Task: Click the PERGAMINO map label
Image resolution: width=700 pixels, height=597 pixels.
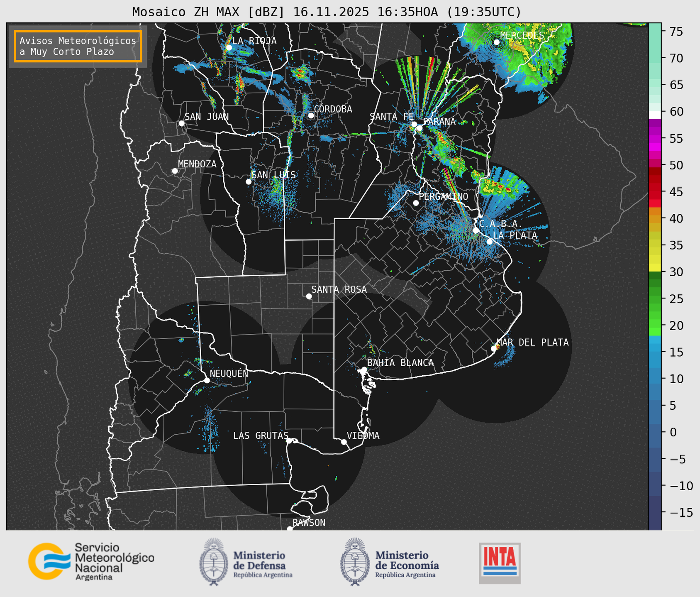Action: [443, 196]
